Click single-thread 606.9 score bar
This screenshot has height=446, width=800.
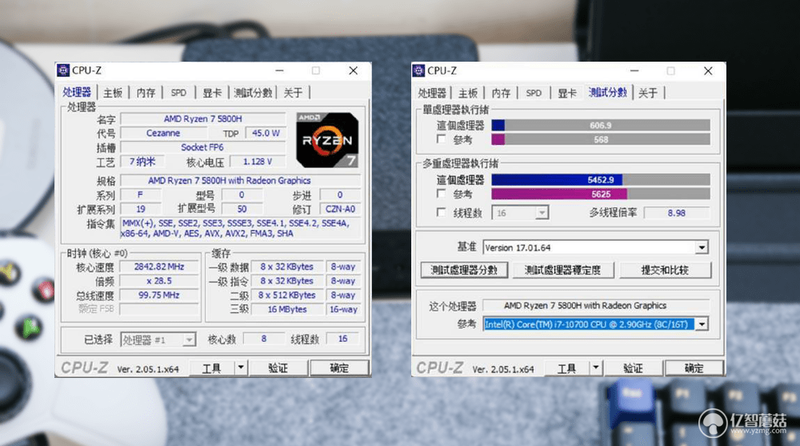(x=601, y=125)
